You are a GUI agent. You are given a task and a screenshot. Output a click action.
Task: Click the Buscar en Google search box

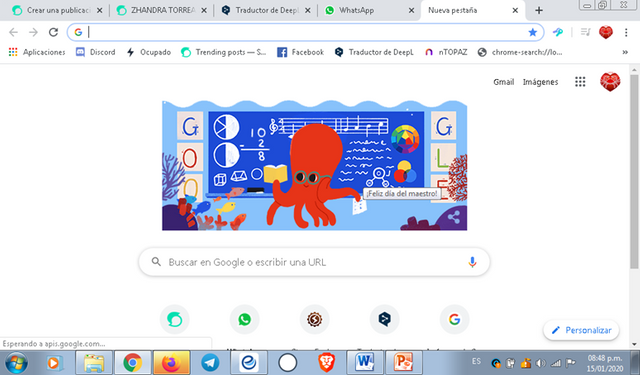(314, 262)
